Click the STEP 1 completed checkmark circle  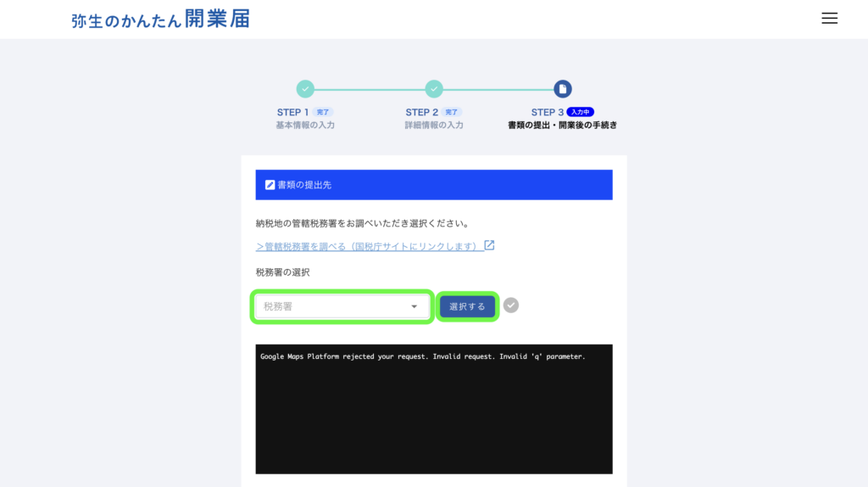point(305,88)
